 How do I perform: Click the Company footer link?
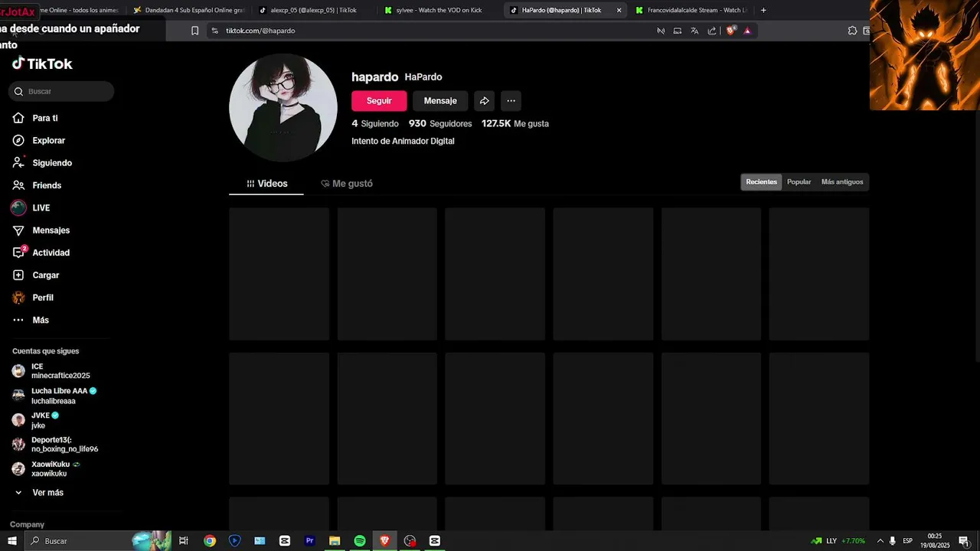pos(27,524)
